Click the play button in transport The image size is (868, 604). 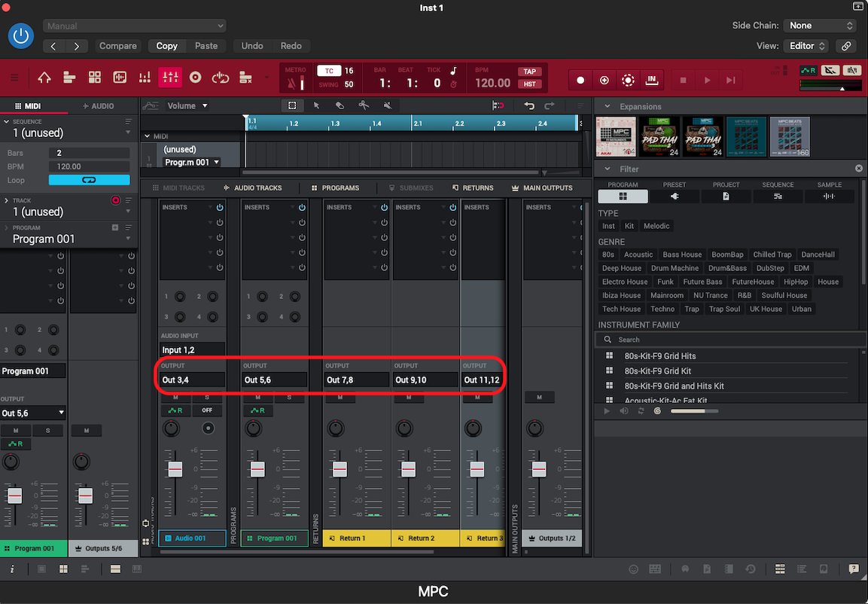pos(707,81)
